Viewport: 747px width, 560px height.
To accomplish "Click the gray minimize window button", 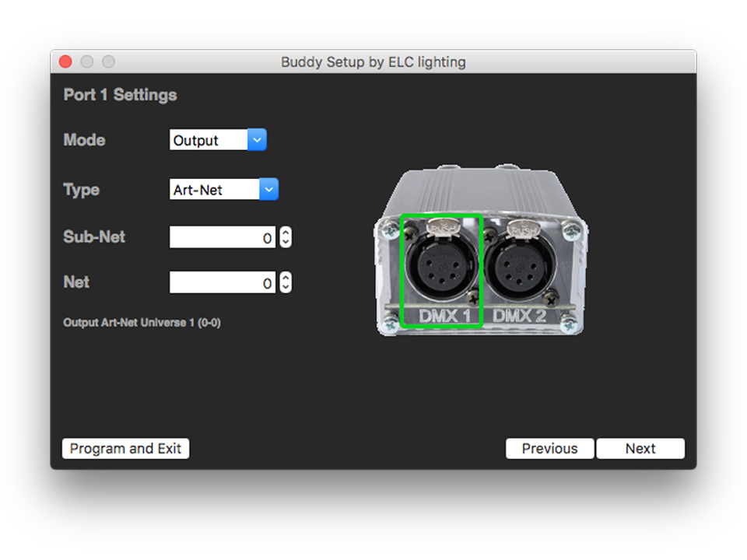I will pyautogui.click(x=87, y=61).
